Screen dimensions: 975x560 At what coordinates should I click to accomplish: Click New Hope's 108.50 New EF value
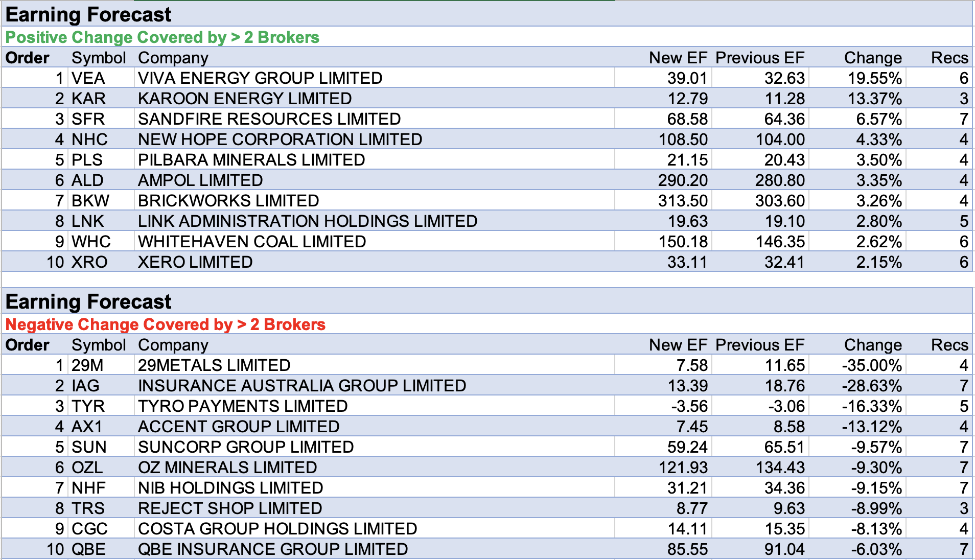(682, 139)
